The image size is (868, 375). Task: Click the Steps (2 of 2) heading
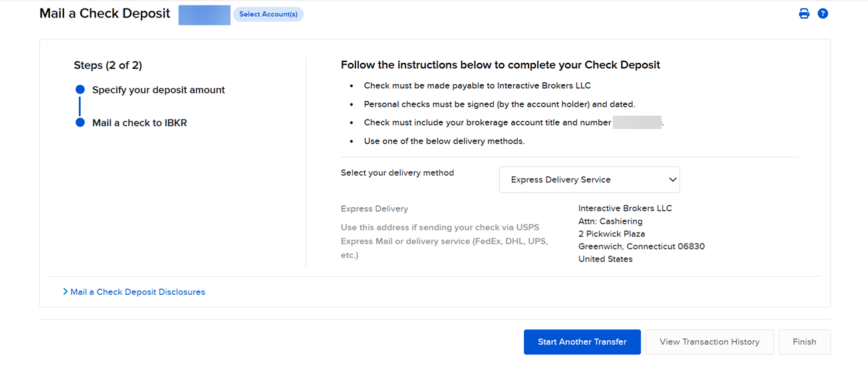pos(108,66)
